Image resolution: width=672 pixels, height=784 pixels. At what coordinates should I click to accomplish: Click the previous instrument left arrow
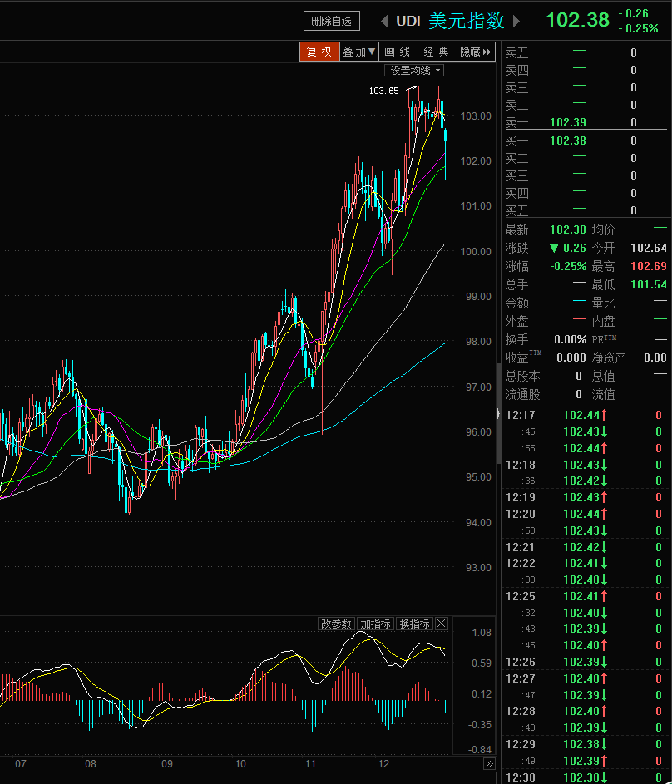click(384, 21)
